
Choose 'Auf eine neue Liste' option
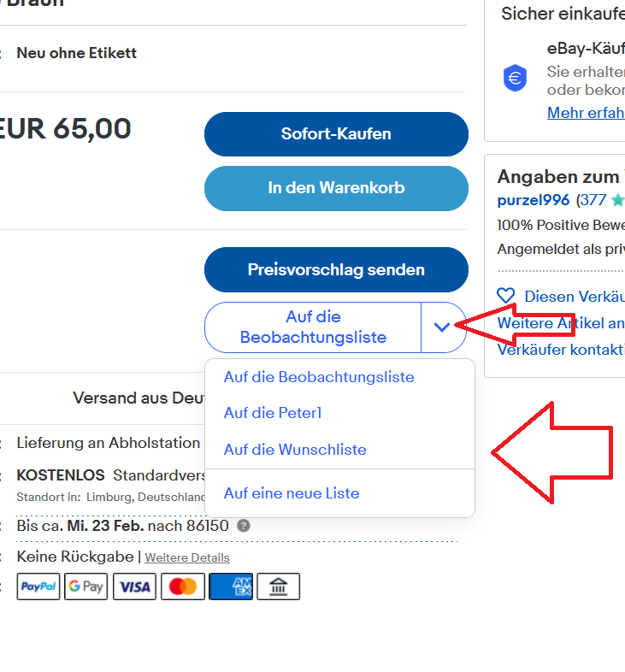292,493
